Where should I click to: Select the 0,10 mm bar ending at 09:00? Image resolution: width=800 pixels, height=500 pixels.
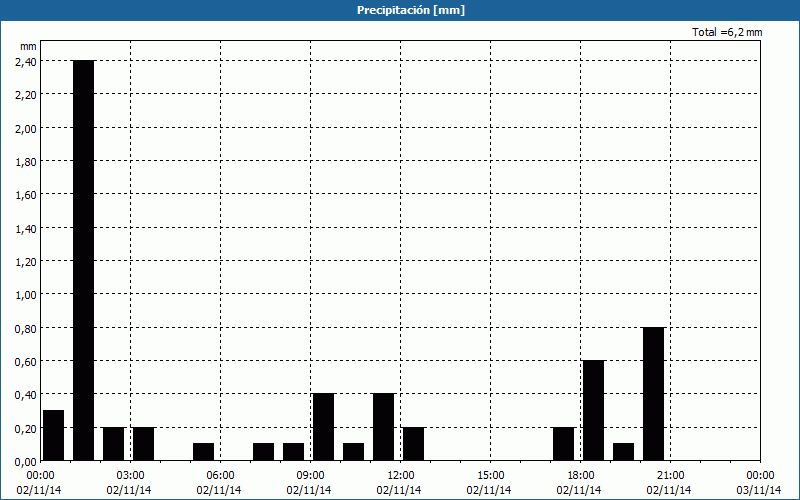coord(293,452)
